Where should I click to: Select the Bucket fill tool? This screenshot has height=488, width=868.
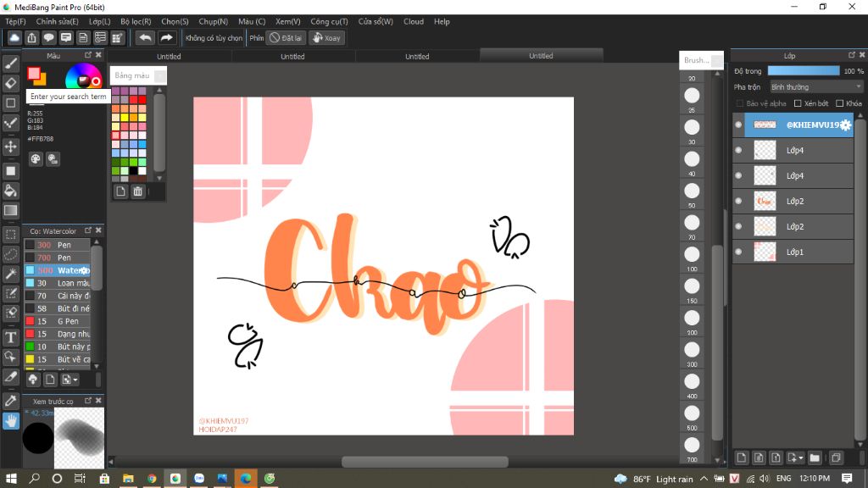coord(10,191)
